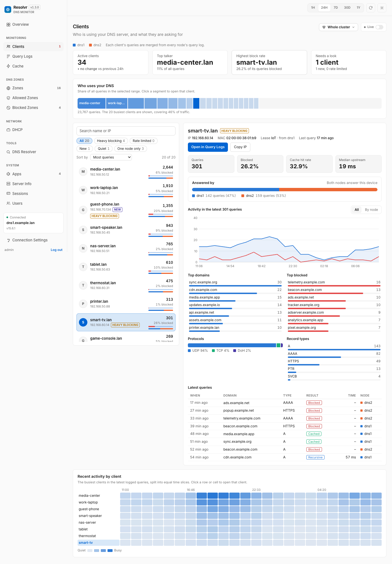This screenshot has height=564, width=392.
Task: Click the Server Info icon
Action: pos(8,184)
